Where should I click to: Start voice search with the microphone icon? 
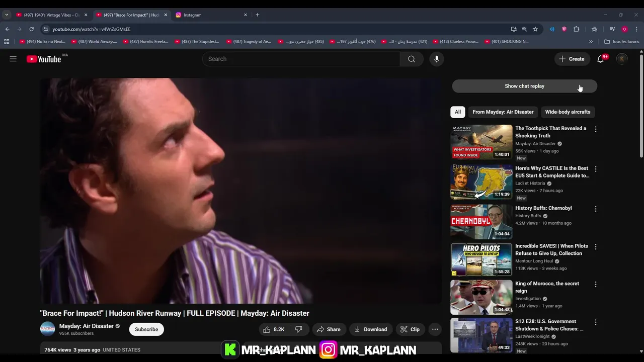tap(436, 59)
